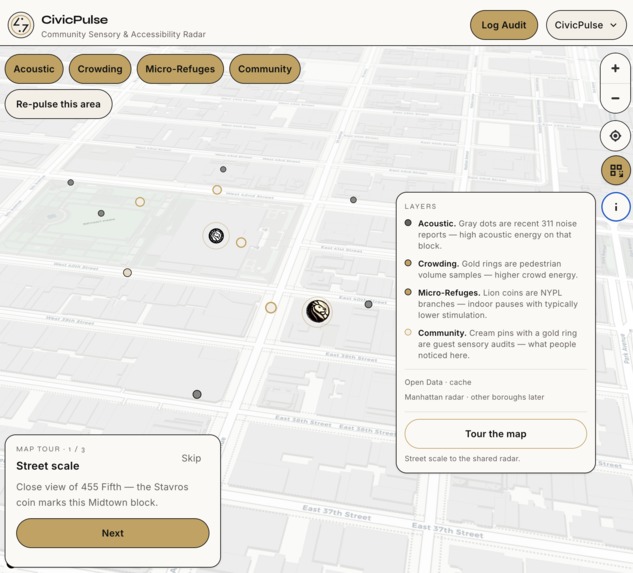The image size is (633, 573).
Task: Click the Community legend entry text
Action: [497, 344]
